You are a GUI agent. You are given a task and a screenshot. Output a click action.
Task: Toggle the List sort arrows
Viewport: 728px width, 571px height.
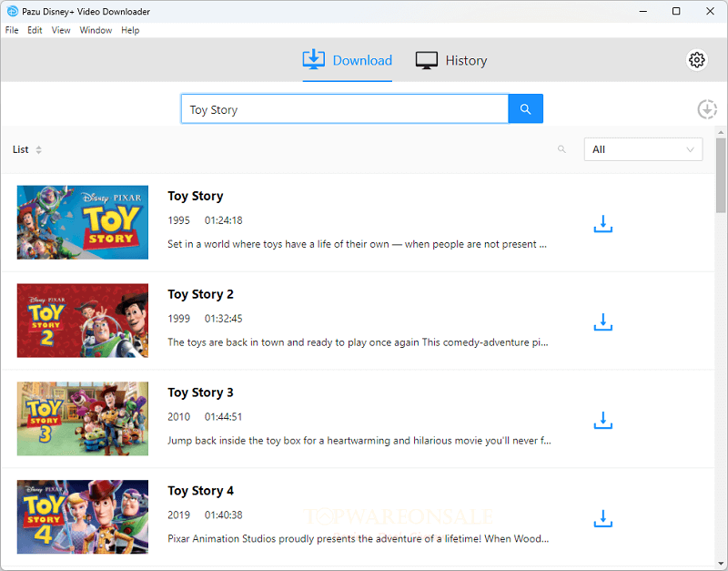pyautogui.click(x=38, y=149)
